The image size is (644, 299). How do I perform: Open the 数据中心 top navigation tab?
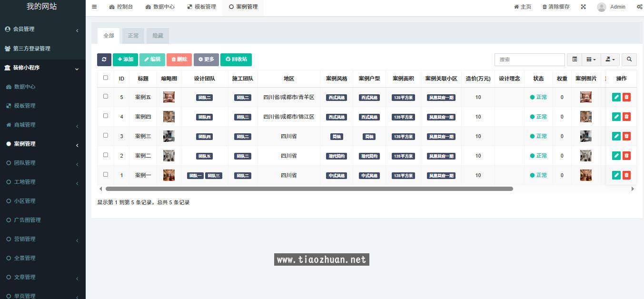(160, 7)
